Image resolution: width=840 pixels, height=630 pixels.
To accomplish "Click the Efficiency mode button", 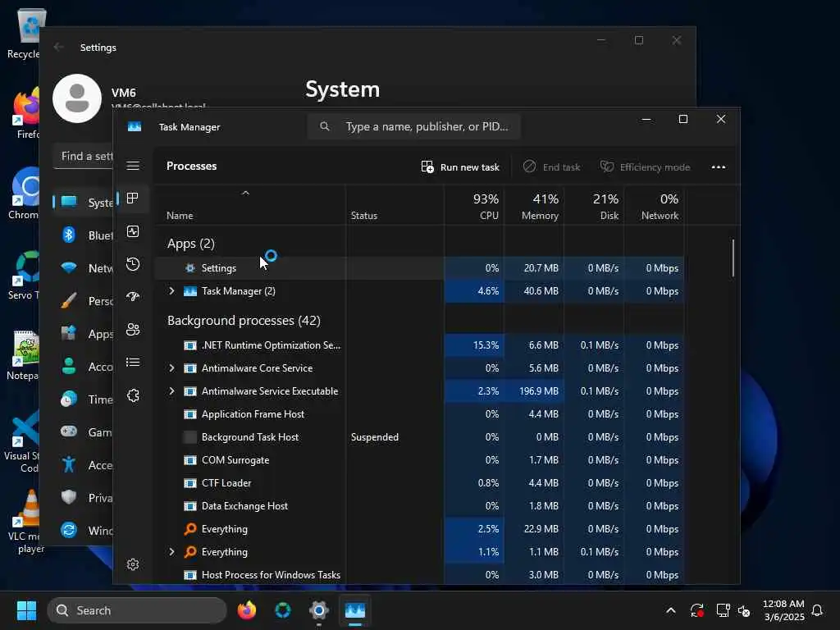I will point(645,167).
